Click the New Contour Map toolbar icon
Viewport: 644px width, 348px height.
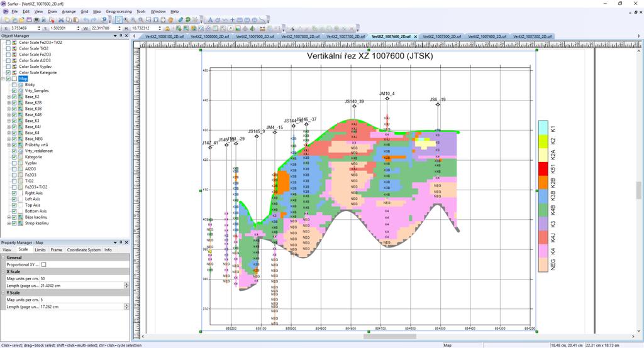coord(194,28)
